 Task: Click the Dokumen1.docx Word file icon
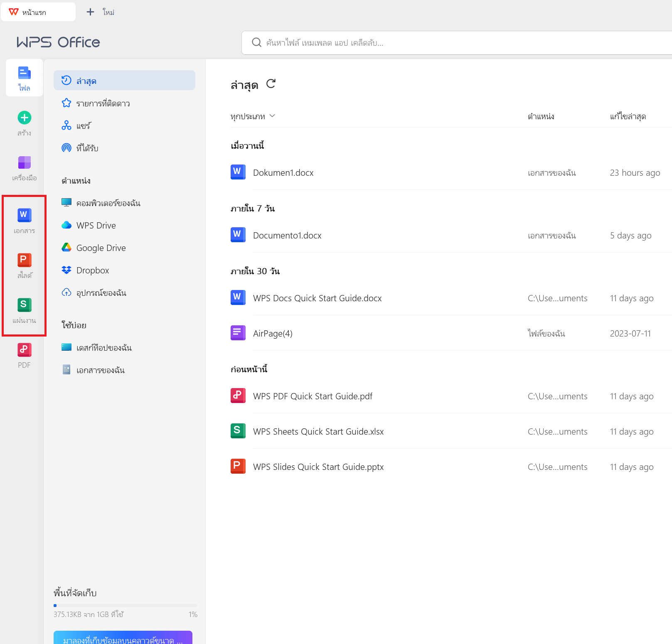coord(238,172)
